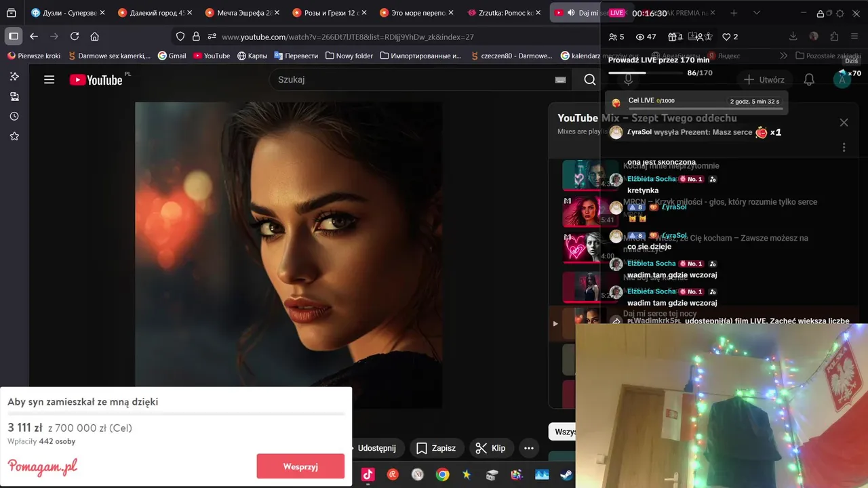
Task: Toggle the browser sidebar panel button
Action: pos(13,37)
